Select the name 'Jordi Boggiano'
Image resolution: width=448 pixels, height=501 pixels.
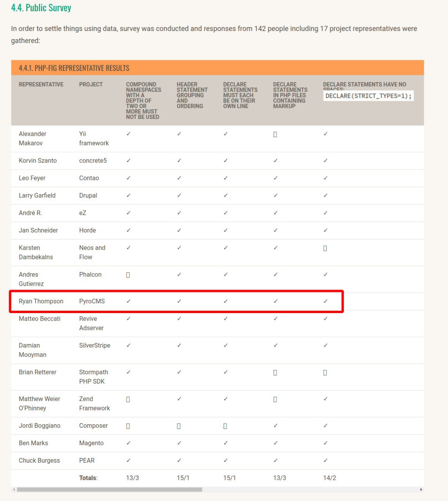[40, 425]
